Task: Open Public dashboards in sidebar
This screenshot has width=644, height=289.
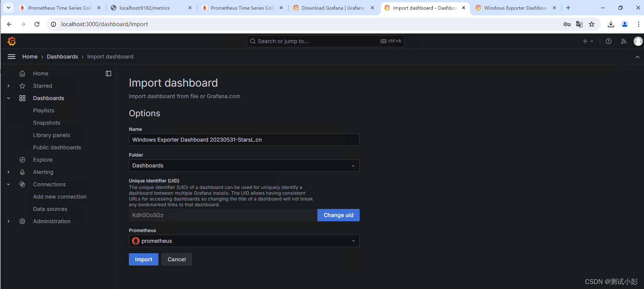Action: [x=57, y=147]
